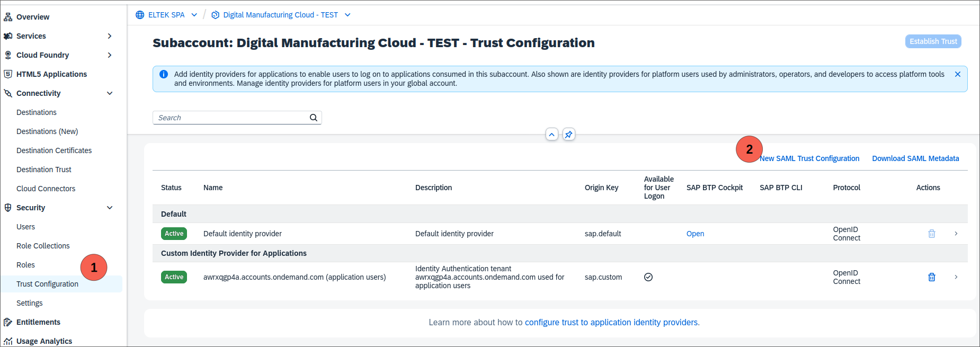This screenshot has height=347, width=980.
Task: Open Role Collections in the sidebar
Action: pos(43,246)
